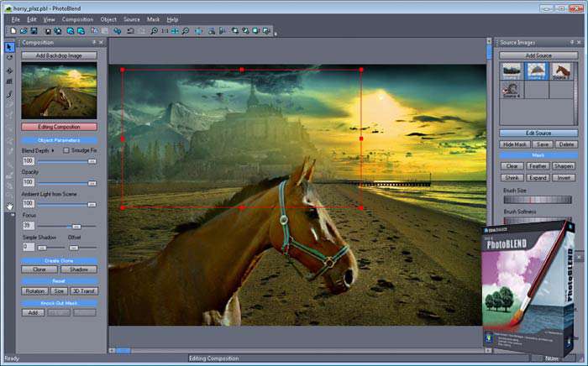Click the Open file toolbar icon
588x366 pixels.
(x=24, y=31)
